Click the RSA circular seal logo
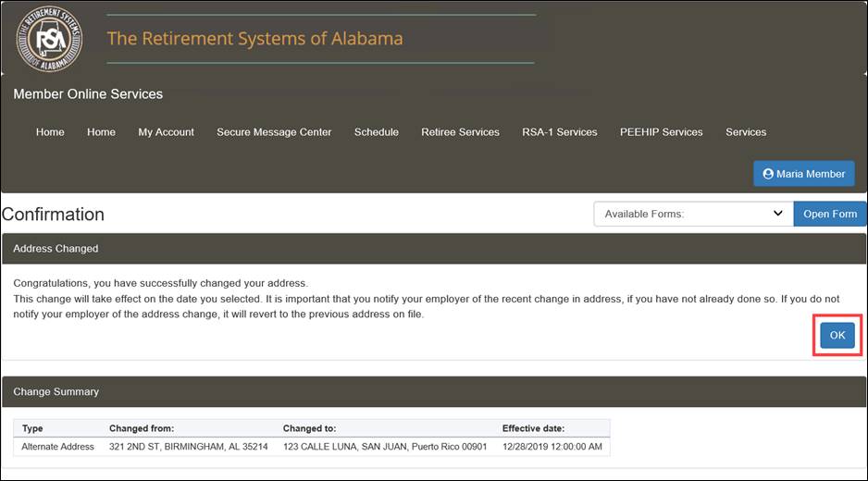This screenshot has width=868, height=481. (x=49, y=39)
